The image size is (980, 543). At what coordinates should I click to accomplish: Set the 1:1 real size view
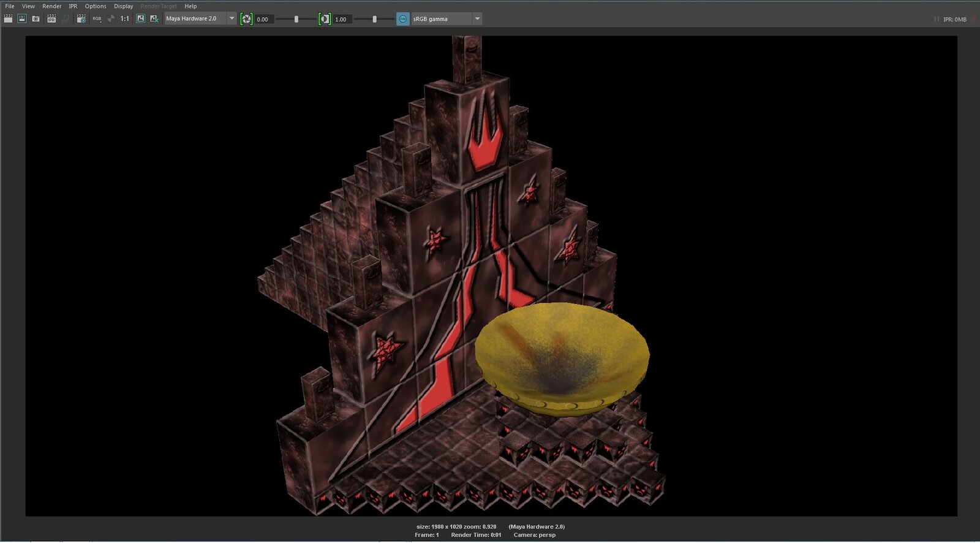[125, 19]
